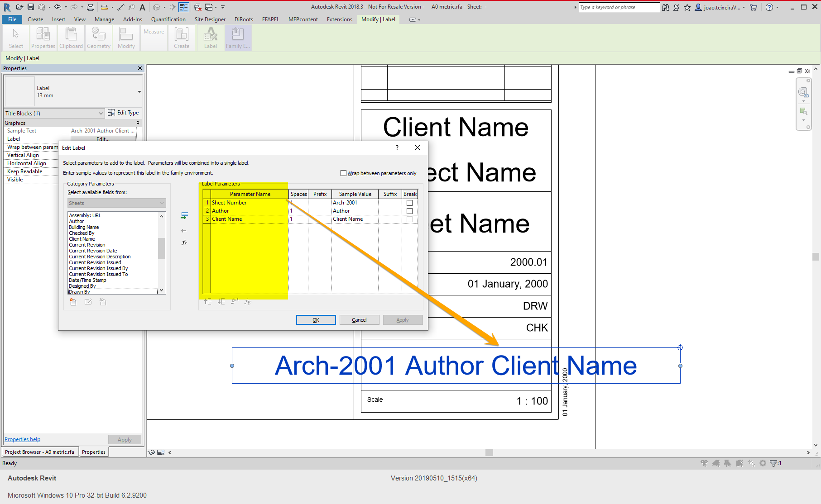Click the Remove parameter from label arrow
Viewport: 821px width, 504px height.
point(184,230)
